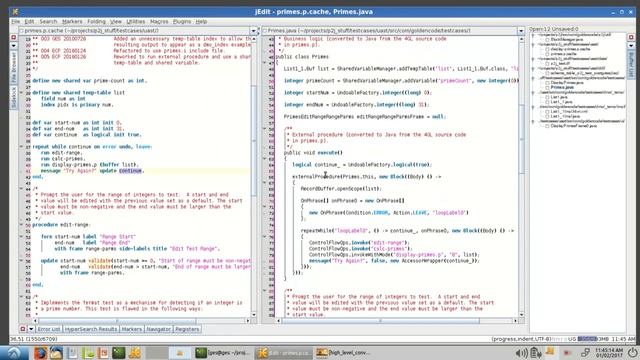Open the volume control in system tray

(x=521, y=353)
